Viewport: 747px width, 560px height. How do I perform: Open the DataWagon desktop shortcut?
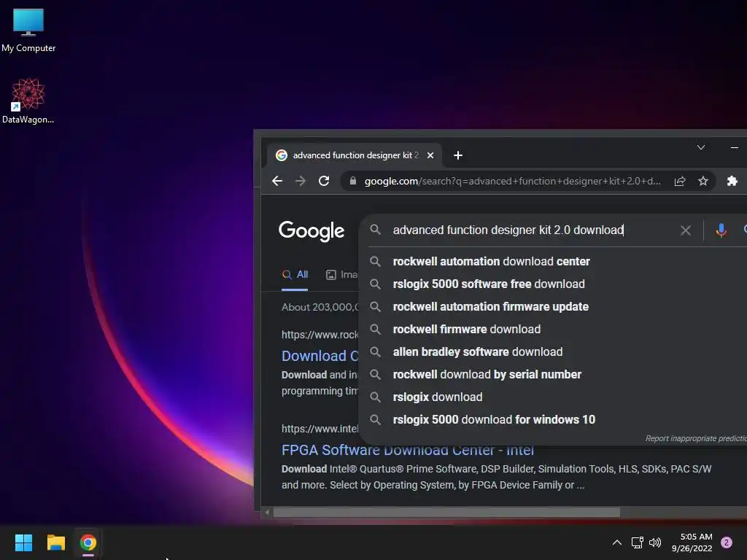coord(28,101)
